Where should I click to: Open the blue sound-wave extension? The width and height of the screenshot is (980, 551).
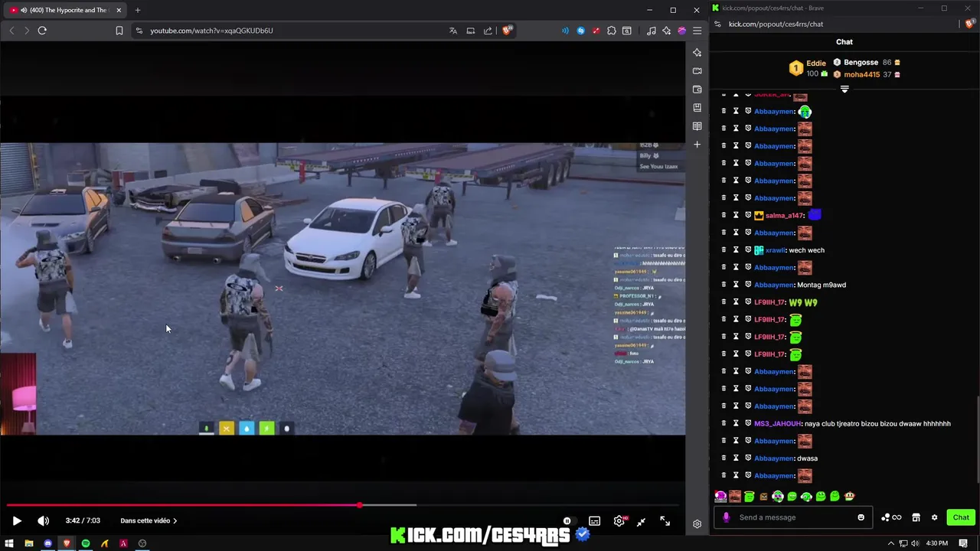(x=565, y=31)
